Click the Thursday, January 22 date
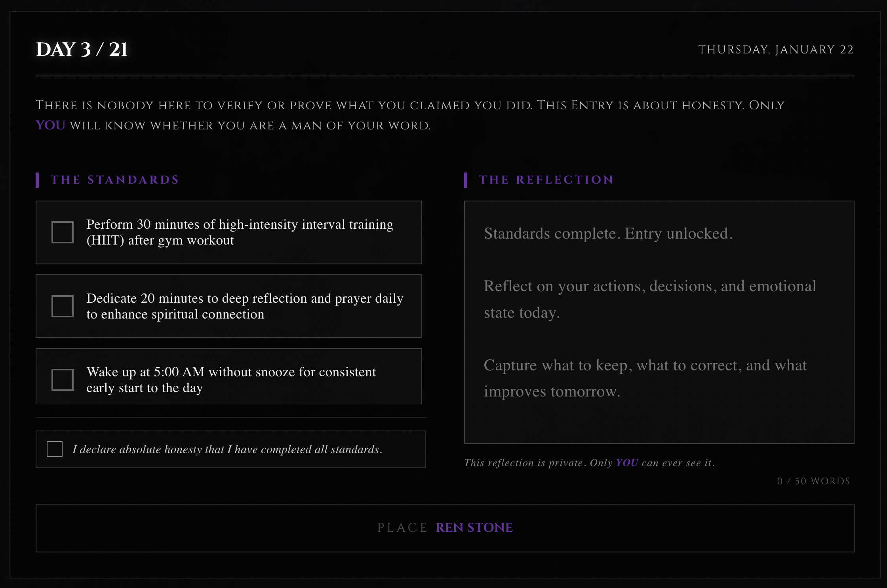Image resolution: width=887 pixels, height=588 pixels. (x=776, y=49)
